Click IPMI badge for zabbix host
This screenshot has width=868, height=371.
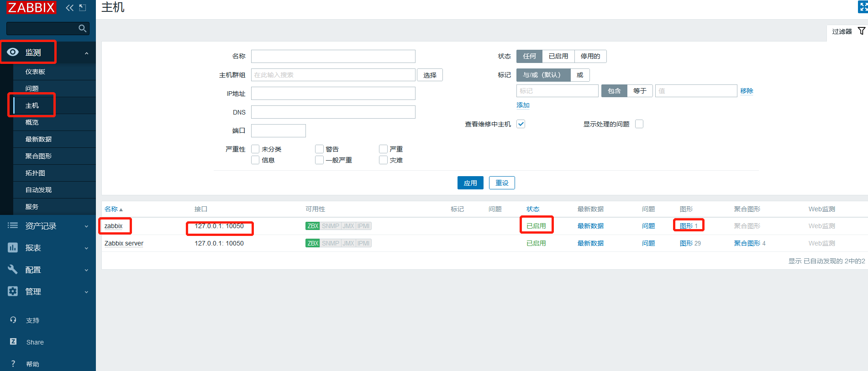pos(363,226)
